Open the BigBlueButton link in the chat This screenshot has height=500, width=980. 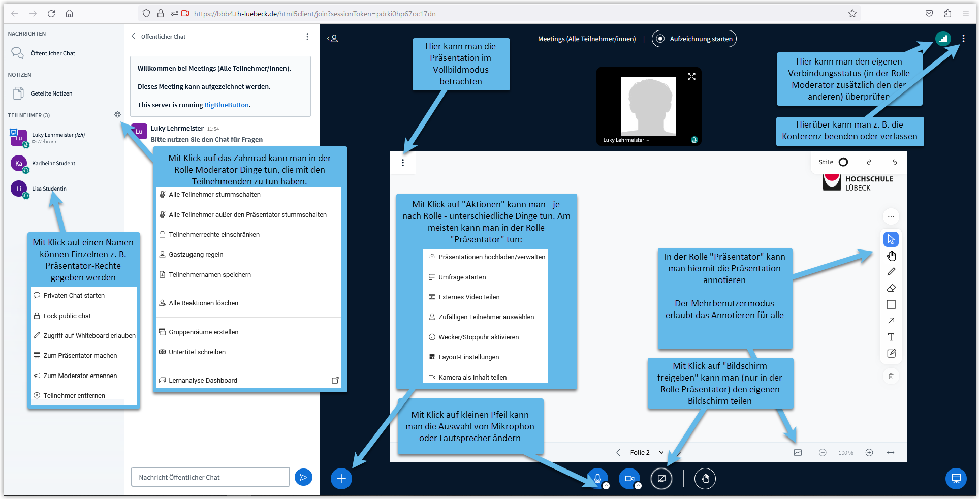point(226,105)
